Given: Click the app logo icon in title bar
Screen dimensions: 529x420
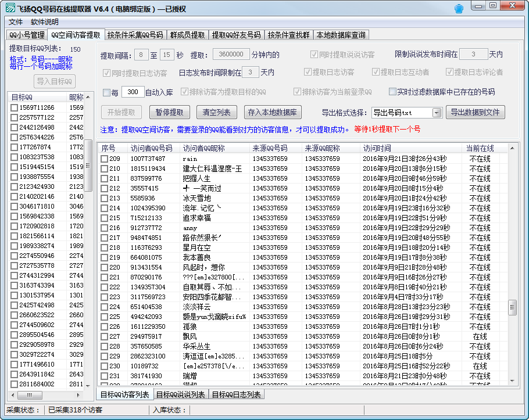Looking at the screenshot, I should coord(10,8).
